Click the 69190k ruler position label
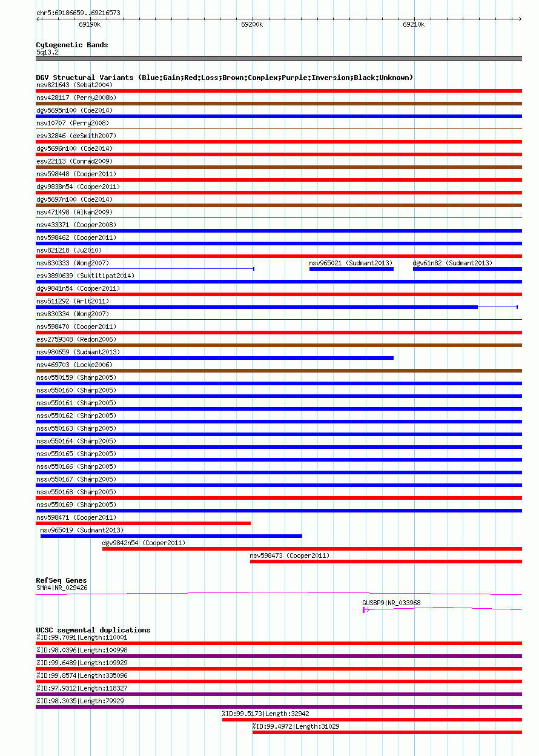 90,24
